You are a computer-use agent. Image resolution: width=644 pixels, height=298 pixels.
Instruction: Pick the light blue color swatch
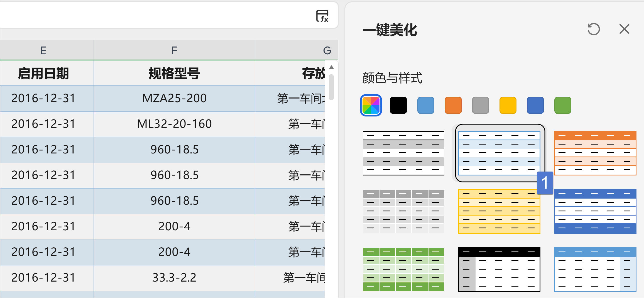pyautogui.click(x=426, y=105)
